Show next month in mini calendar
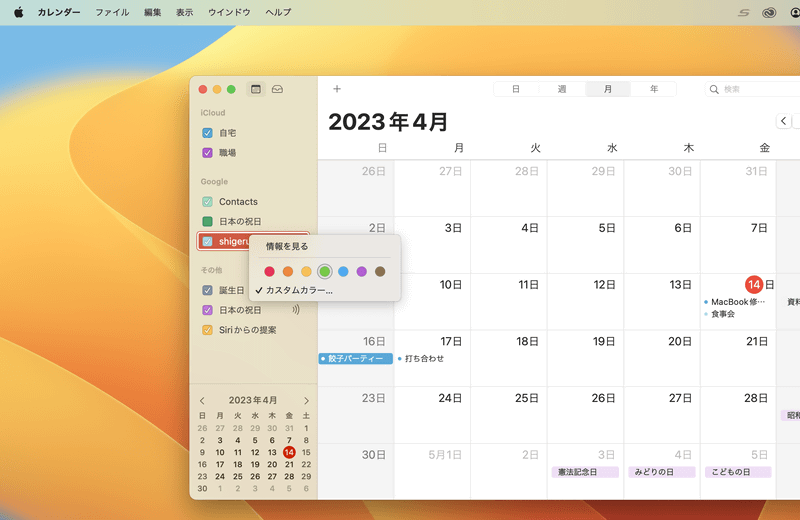 click(306, 401)
